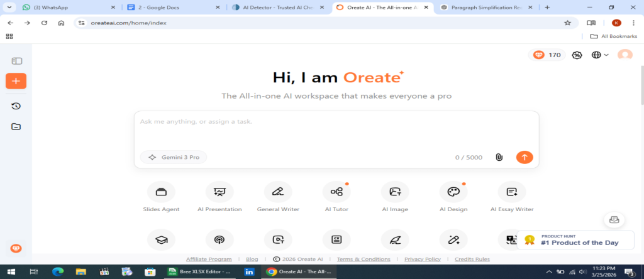Click the address bar URL
The image size is (644, 279).
pos(128,23)
